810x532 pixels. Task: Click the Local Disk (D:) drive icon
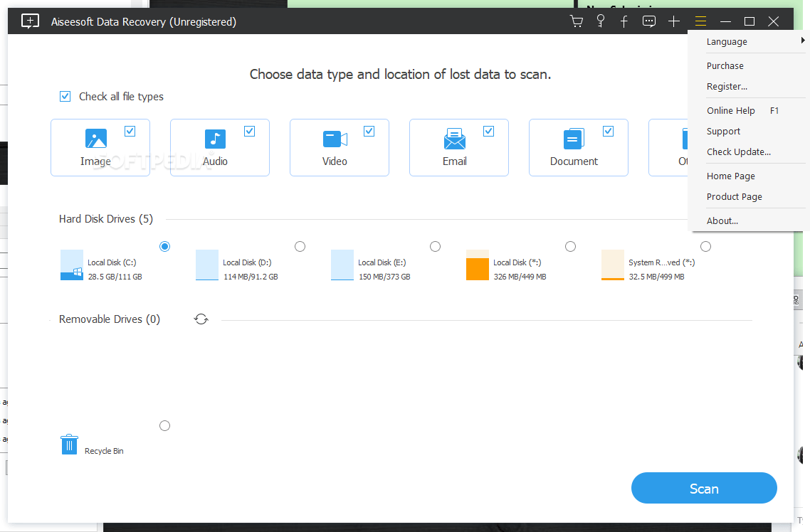(x=207, y=265)
